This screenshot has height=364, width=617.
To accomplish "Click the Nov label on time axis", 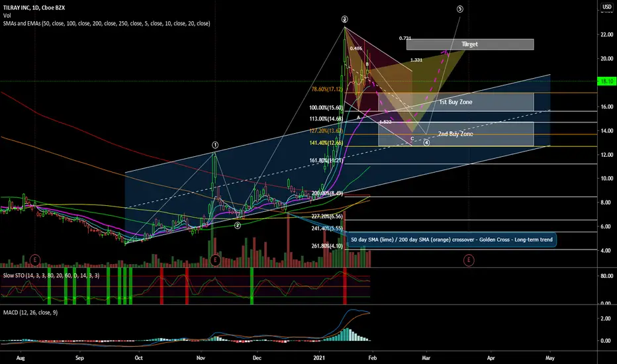I will point(201,358).
